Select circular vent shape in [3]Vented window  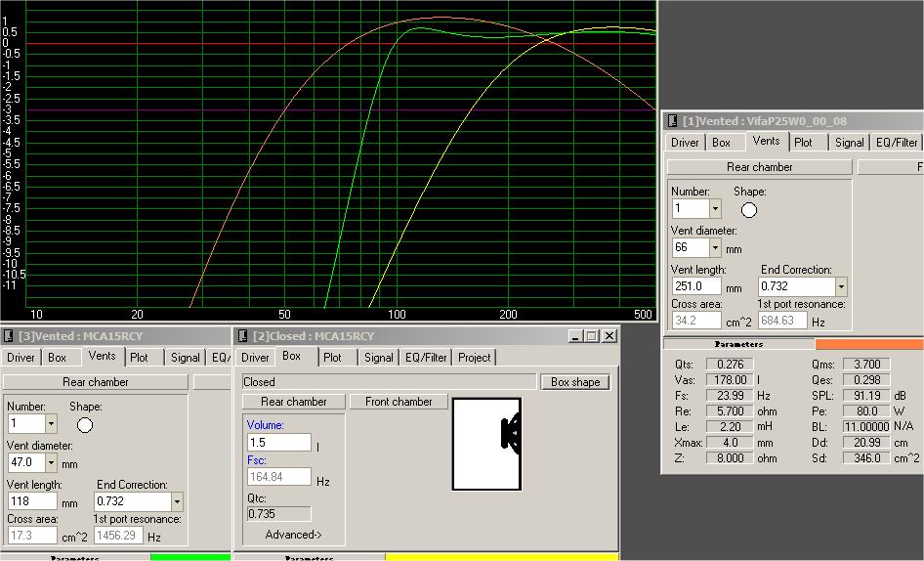click(x=85, y=425)
